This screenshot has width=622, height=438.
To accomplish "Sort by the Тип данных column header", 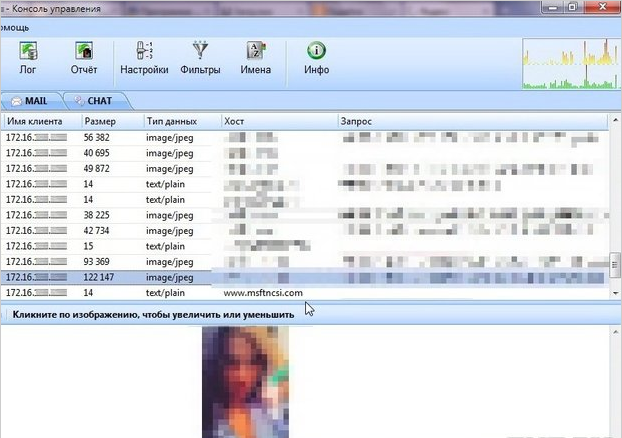I will coord(180,121).
